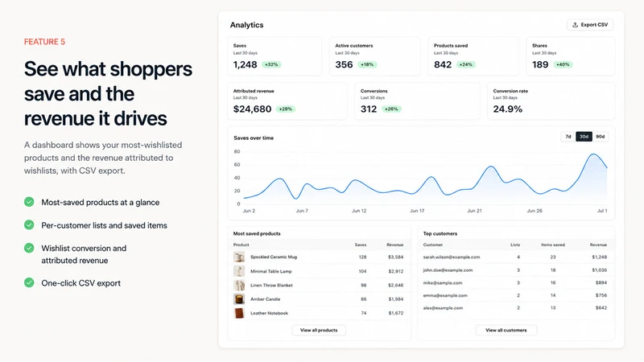The height and width of the screenshot is (362, 644).
Task: Open View all products
Action: click(319, 330)
